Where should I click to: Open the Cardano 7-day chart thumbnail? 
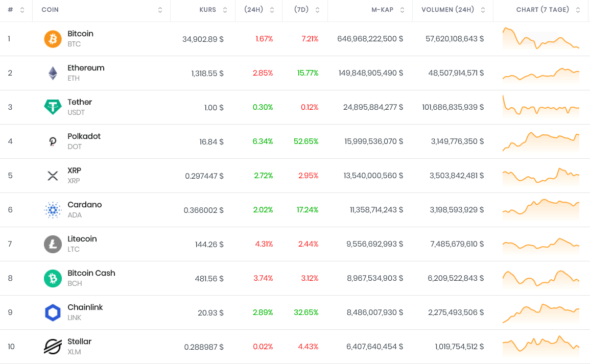(x=541, y=210)
